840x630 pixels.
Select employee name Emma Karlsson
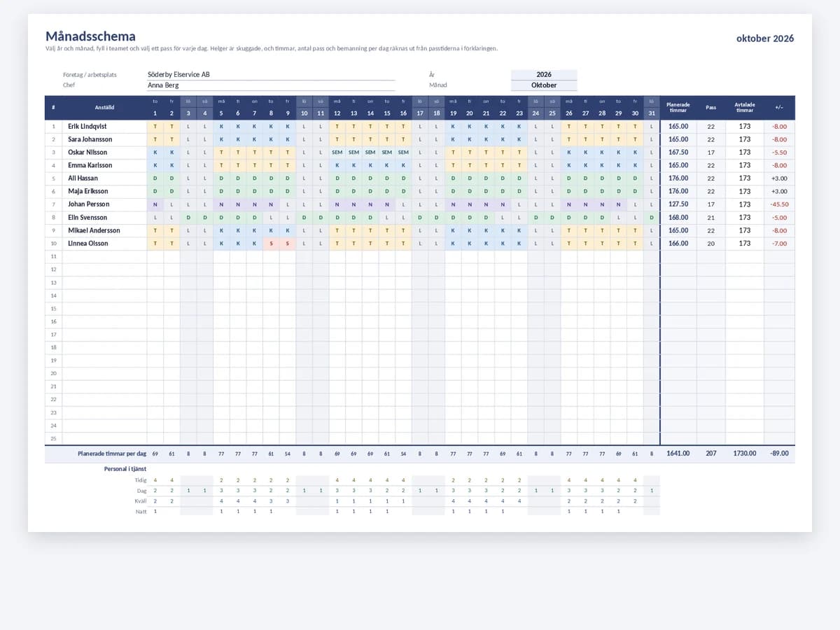point(90,165)
